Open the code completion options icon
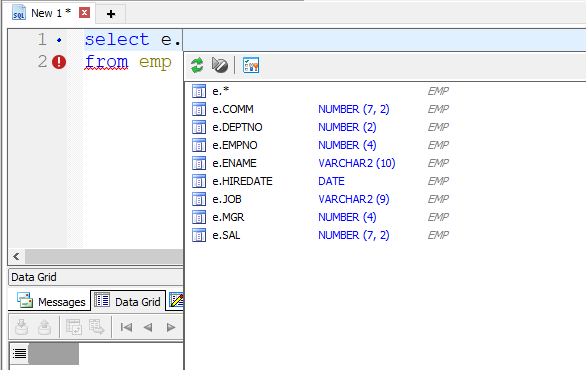The image size is (586, 370). click(251, 65)
